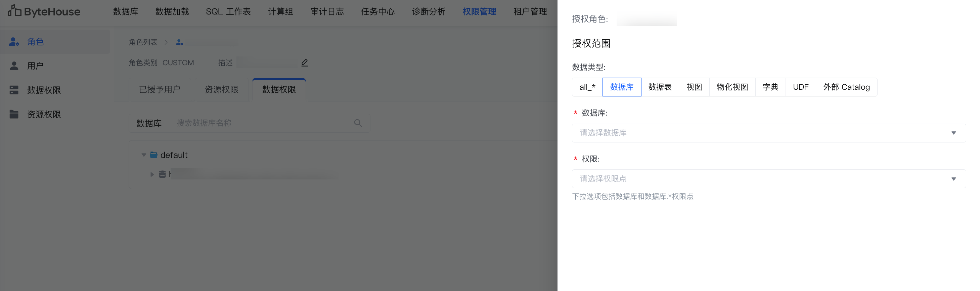Click the role icon in breadcrumb
Screen dimensions: 980x291
point(180,42)
